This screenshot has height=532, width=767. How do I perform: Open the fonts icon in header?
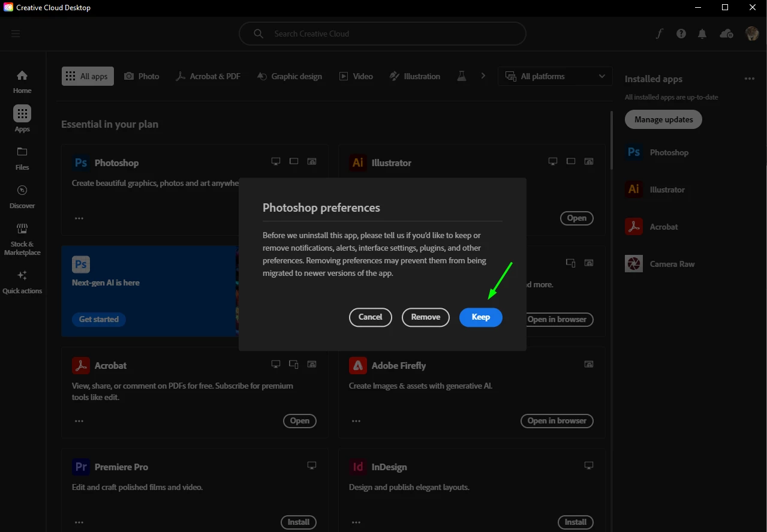659,34
